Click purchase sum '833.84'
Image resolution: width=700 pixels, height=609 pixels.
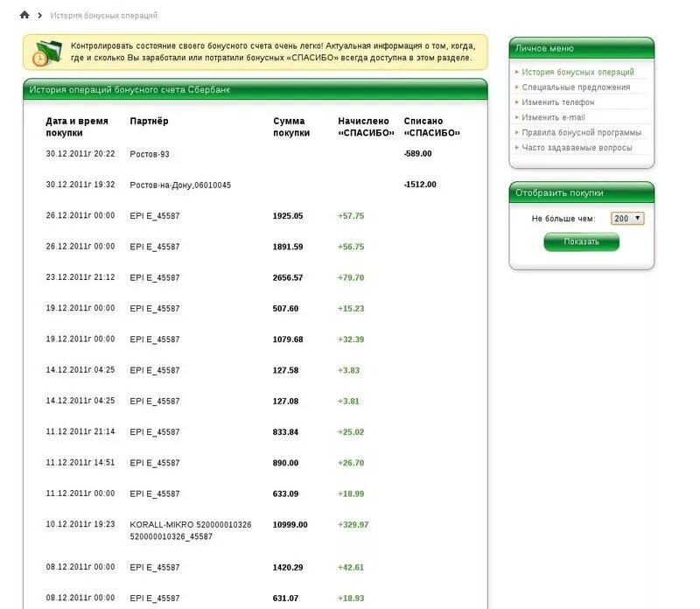(x=286, y=431)
